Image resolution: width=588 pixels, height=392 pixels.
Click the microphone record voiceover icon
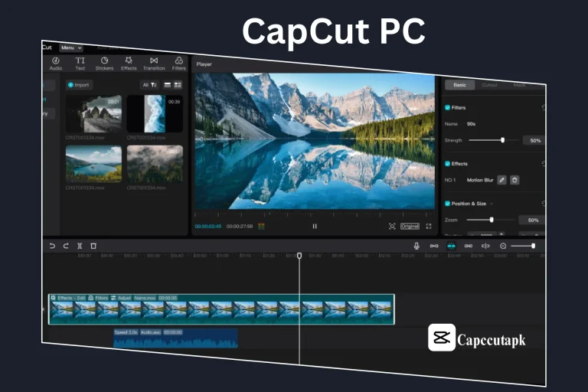click(416, 246)
